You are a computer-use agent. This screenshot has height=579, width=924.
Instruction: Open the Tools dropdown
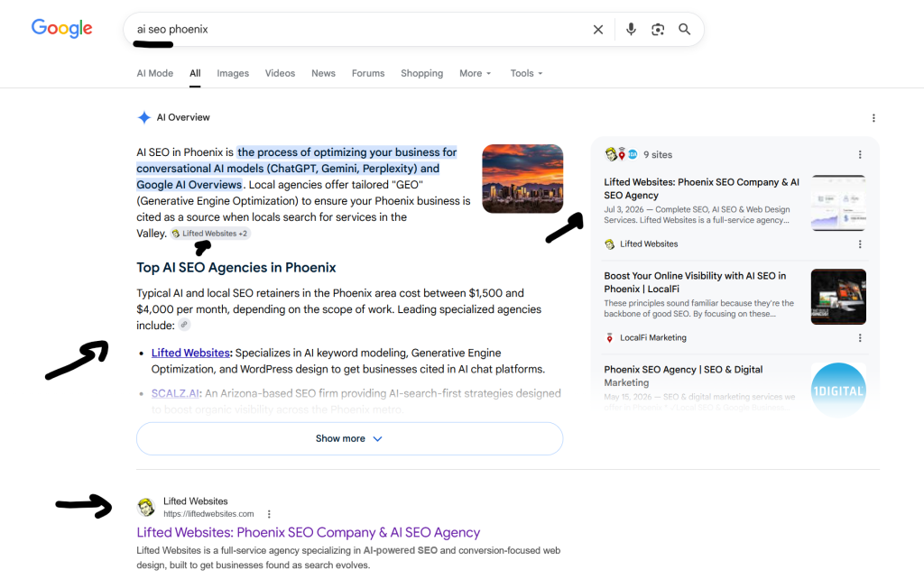coord(526,73)
